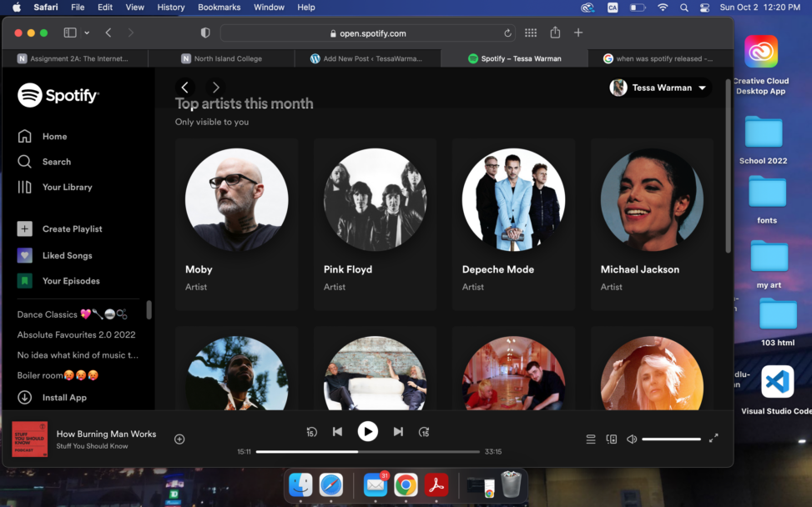The width and height of the screenshot is (812, 507).
Task: Open Your Episodes bookmark icon
Action: [x=24, y=281]
